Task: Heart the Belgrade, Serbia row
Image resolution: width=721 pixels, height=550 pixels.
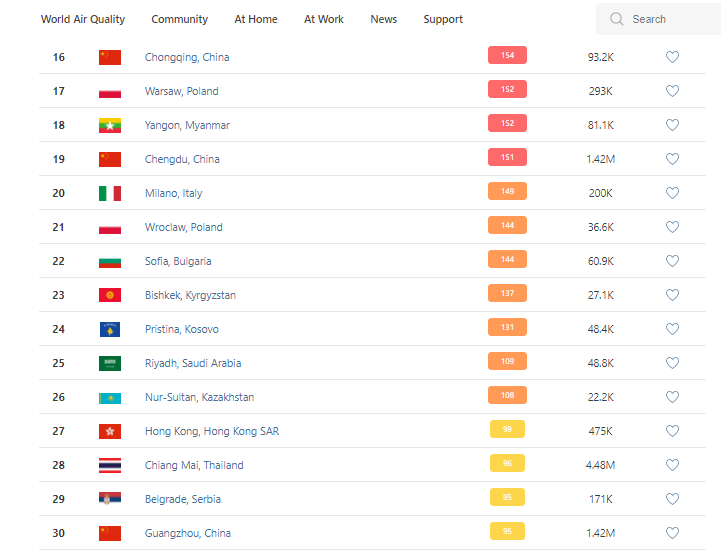Action: point(672,499)
